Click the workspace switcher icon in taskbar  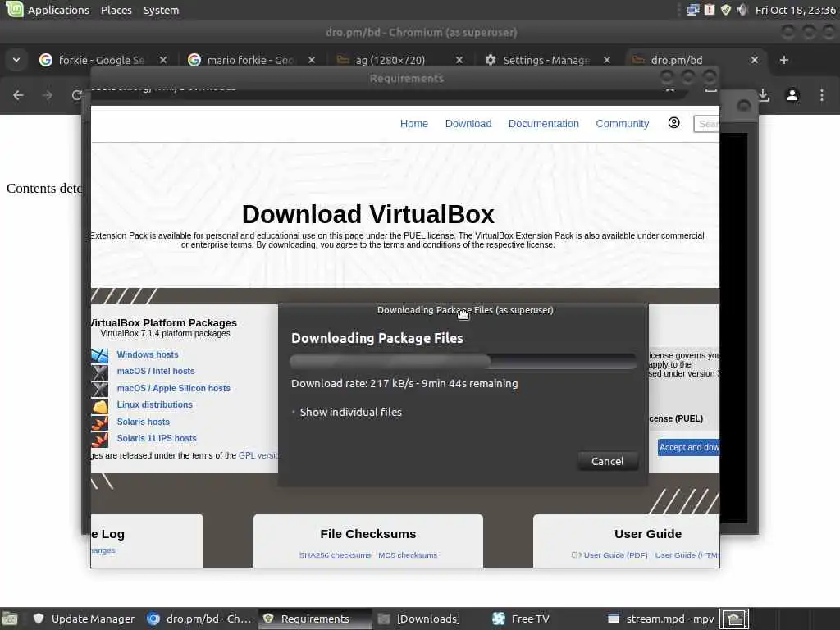tap(734, 619)
